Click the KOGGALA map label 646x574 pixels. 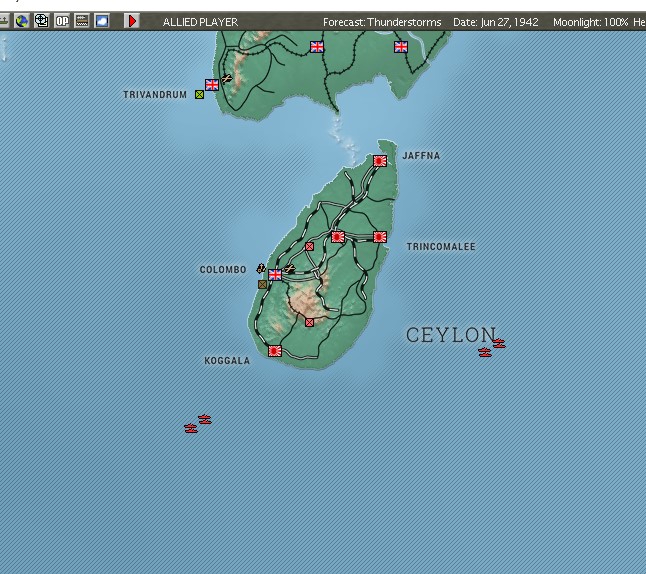227,361
